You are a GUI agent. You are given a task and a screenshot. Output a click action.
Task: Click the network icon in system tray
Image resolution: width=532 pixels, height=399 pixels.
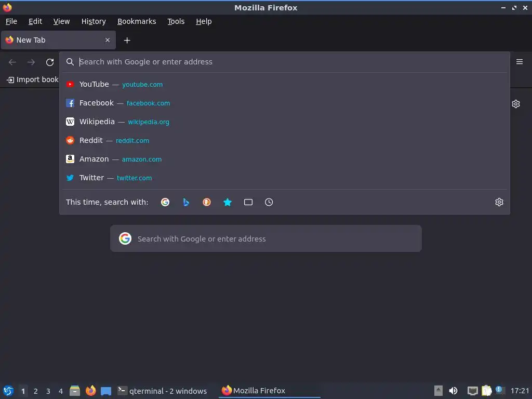click(x=473, y=391)
